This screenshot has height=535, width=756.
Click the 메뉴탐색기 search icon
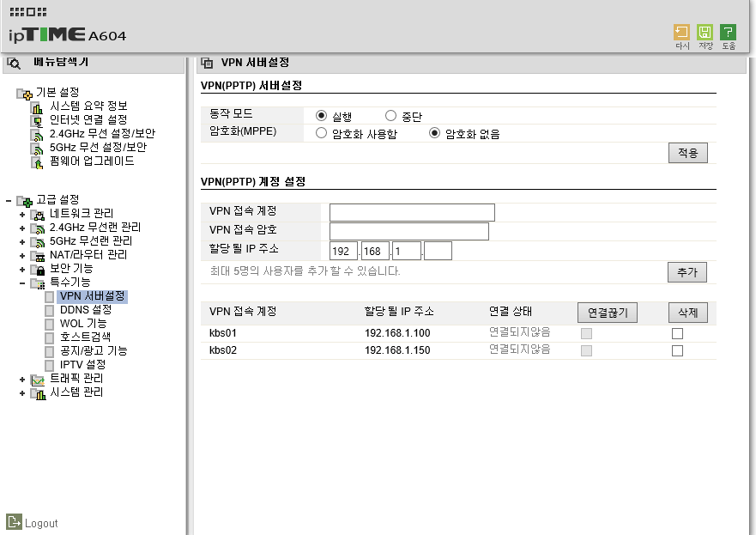point(14,64)
